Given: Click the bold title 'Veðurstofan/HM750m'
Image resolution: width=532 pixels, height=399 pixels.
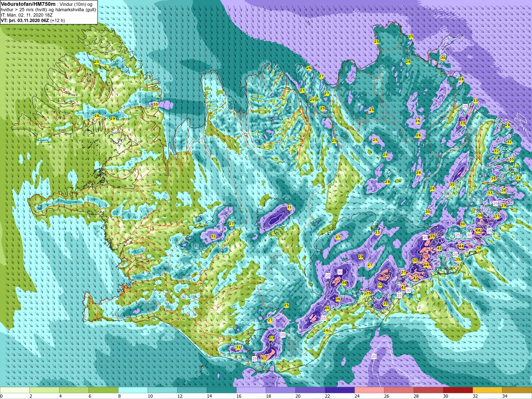Looking at the screenshot, I should pos(28,4).
